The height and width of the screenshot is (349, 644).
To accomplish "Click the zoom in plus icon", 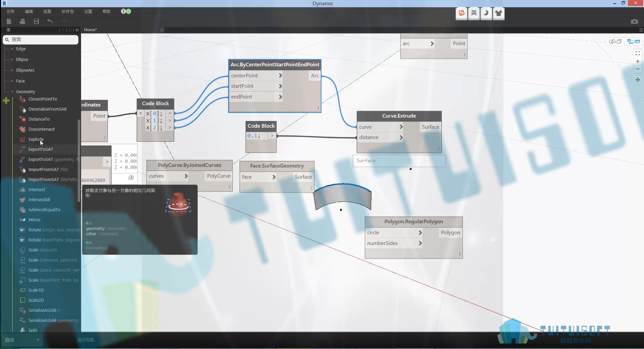I will point(638,62).
